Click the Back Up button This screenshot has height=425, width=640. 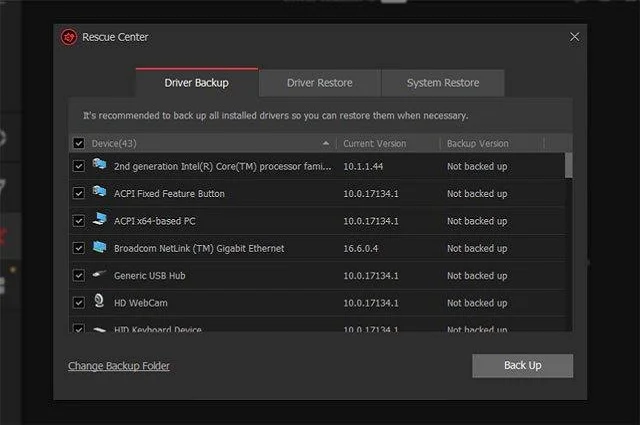pos(522,365)
